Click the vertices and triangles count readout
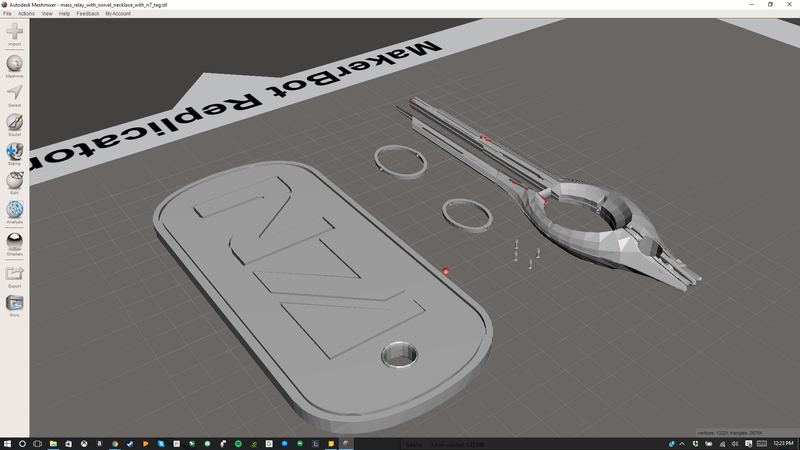 [730, 433]
